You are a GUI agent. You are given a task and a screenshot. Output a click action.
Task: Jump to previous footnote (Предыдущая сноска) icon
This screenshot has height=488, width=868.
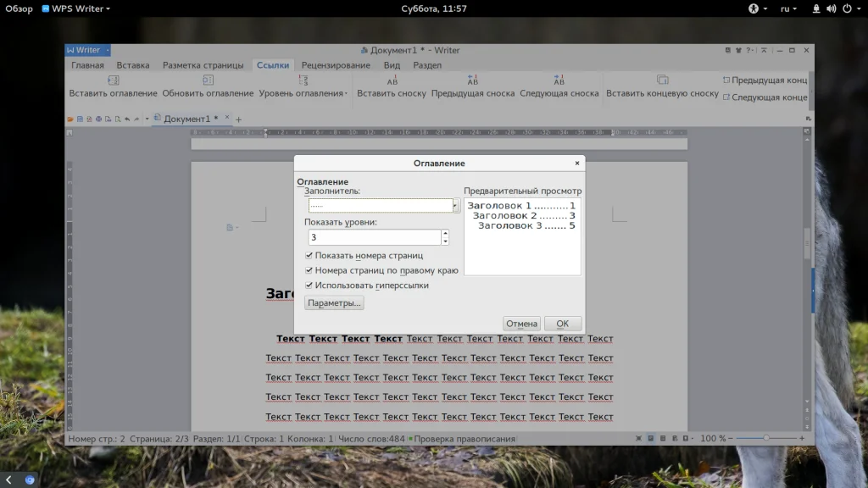473,80
